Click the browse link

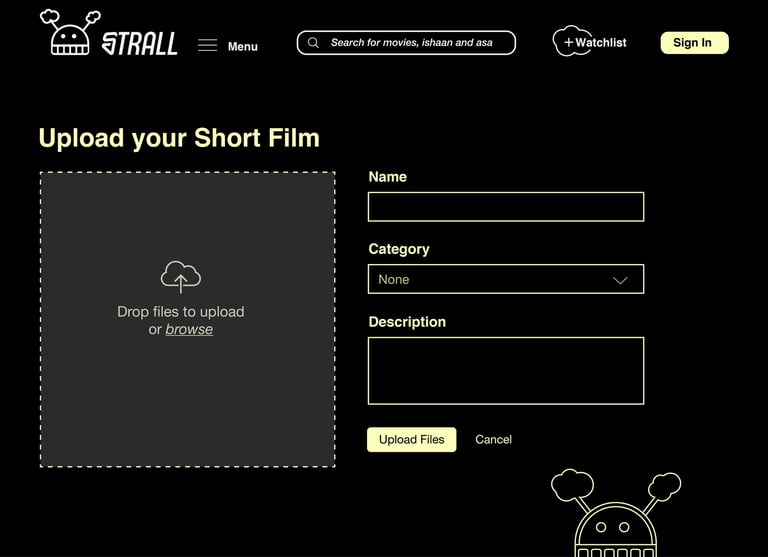pos(189,329)
